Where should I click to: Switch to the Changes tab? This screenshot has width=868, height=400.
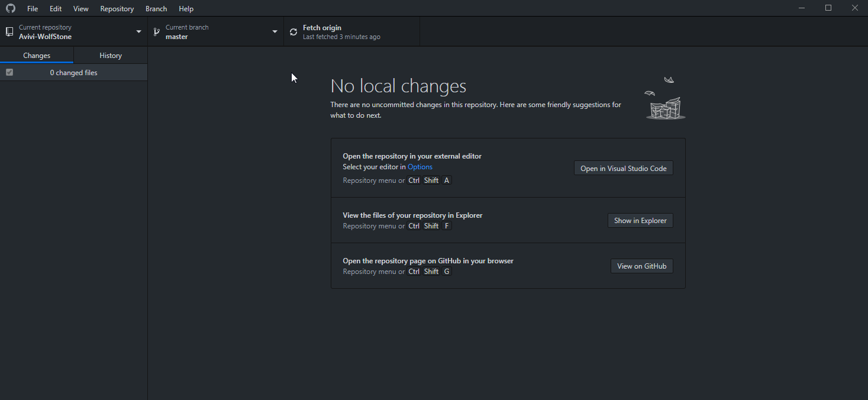coord(37,56)
